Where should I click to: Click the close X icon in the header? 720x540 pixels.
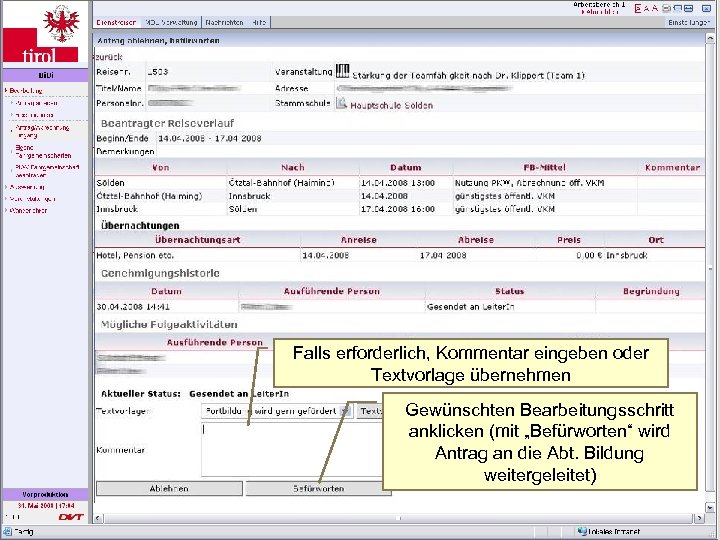tap(706, 8)
